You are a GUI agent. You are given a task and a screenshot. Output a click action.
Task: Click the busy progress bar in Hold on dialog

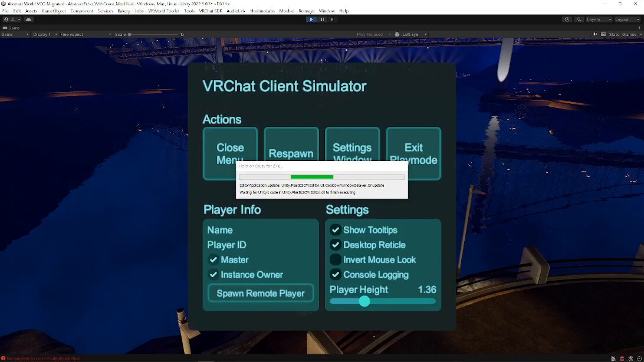[x=321, y=177]
